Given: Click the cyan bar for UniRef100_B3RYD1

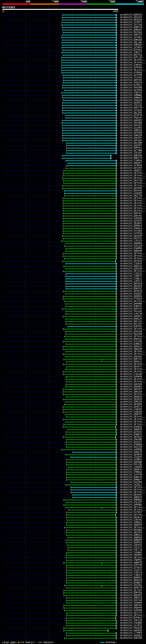Looking at the screenshot, I should coord(92,326).
